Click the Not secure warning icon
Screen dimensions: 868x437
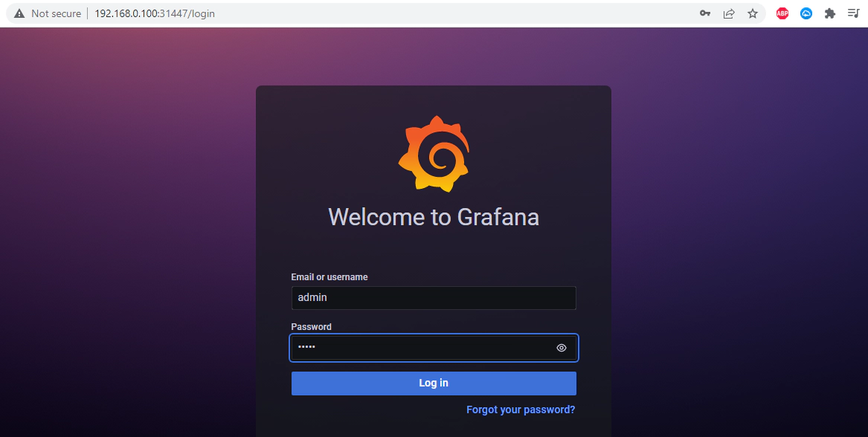19,14
